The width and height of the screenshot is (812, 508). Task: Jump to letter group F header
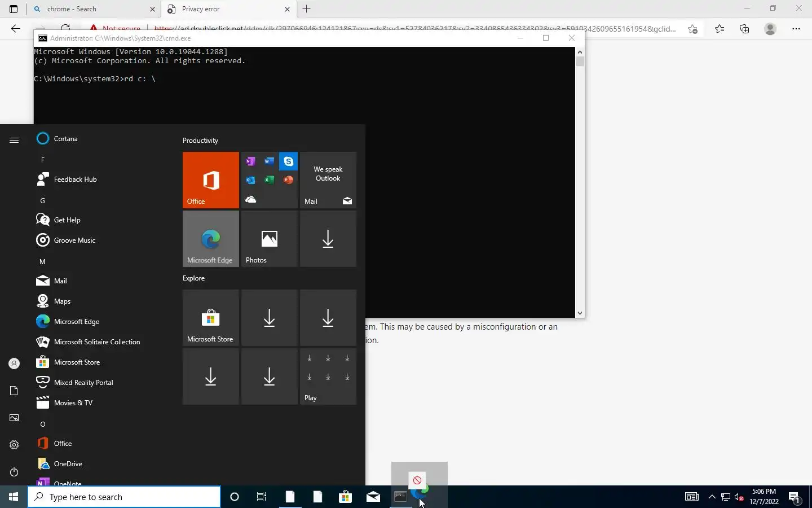click(x=42, y=160)
